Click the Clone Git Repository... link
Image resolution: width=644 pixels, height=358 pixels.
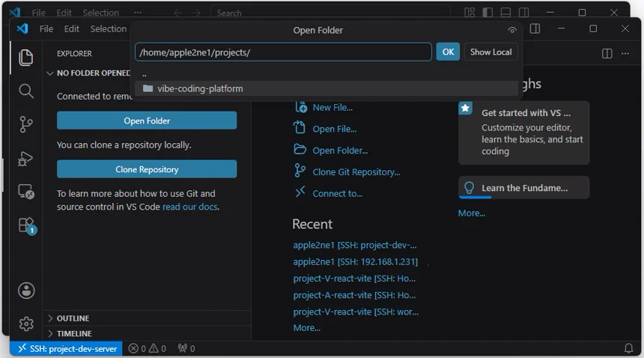pyautogui.click(x=356, y=172)
